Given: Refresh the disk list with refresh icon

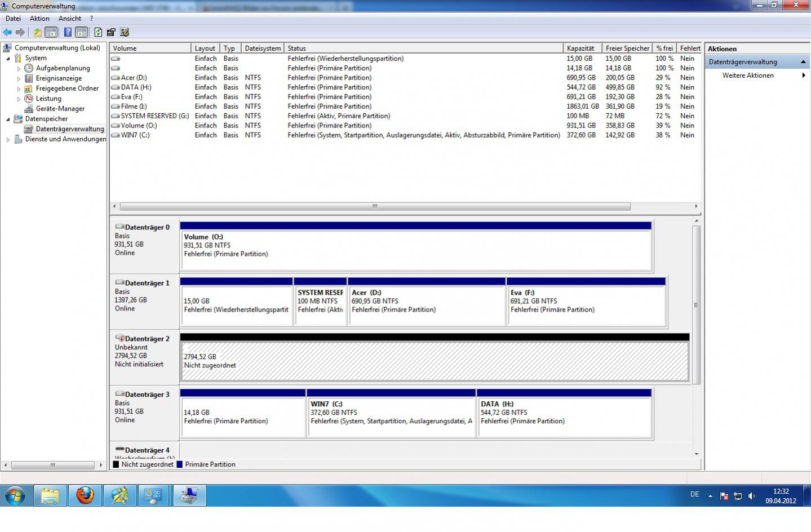Looking at the screenshot, I should 99,32.
